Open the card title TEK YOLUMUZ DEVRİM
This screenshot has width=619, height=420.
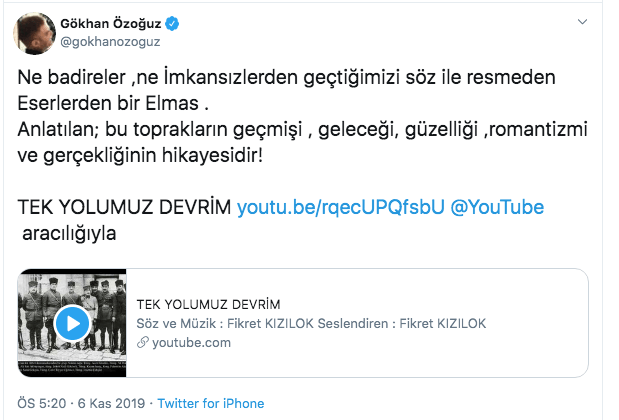click(208, 304)
